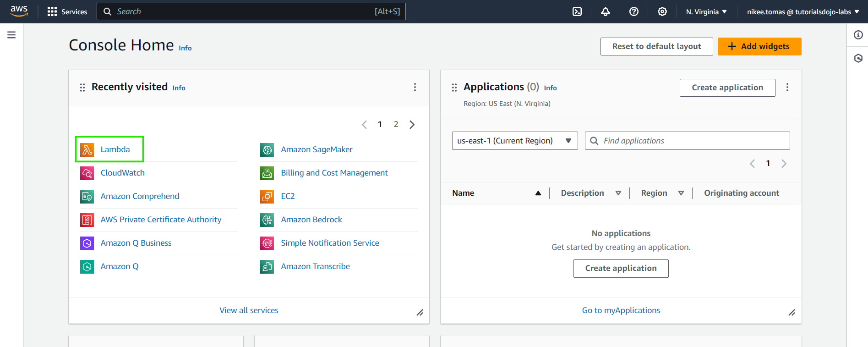Click Reset to default layout button
The height and width of the screenshot is (347, 868).
pos(656,46)
